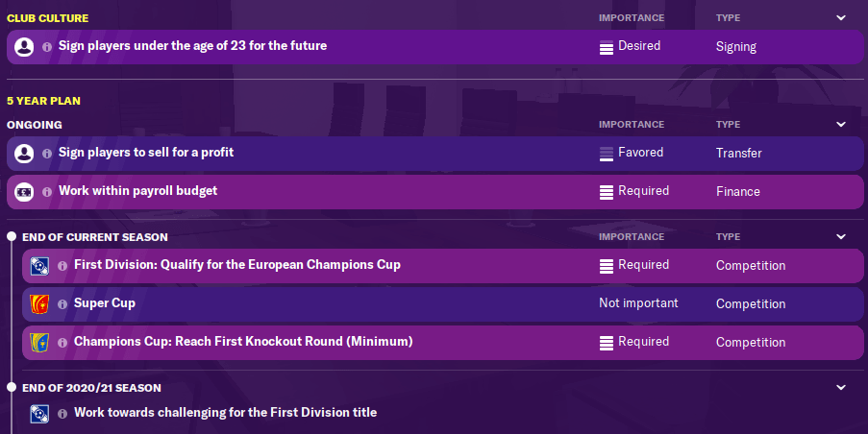Click the money icon beside 'Work within payroll budget'
Viewport: 868px width, 434px height.
[24, 191]
